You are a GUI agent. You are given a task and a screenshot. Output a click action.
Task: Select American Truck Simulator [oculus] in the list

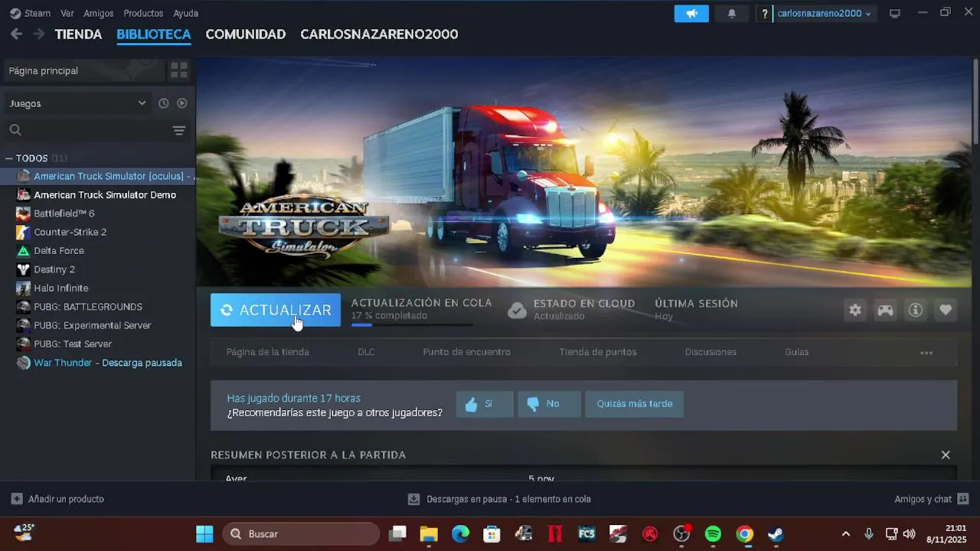click(98, 176)
